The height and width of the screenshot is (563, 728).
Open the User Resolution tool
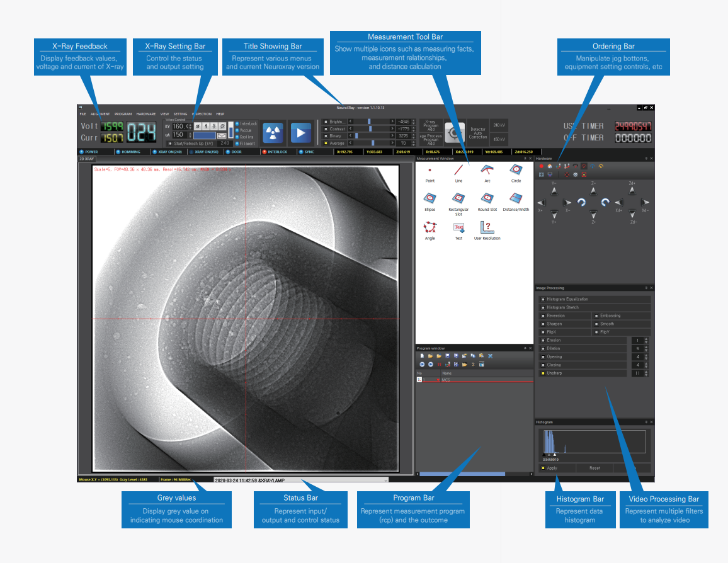click(x=487, y=227)
